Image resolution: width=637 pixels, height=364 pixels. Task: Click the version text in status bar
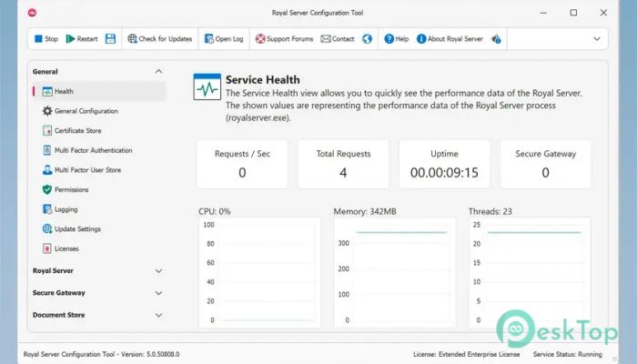point(102,354)
